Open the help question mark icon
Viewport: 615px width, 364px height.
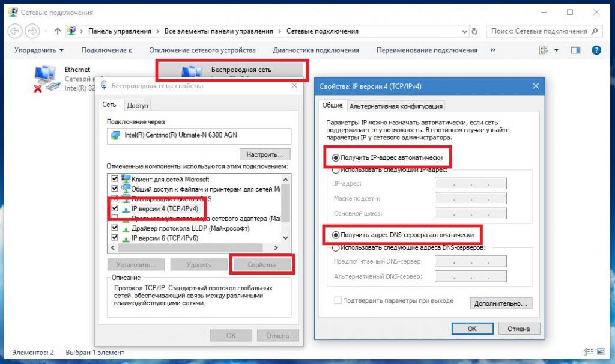596,50
